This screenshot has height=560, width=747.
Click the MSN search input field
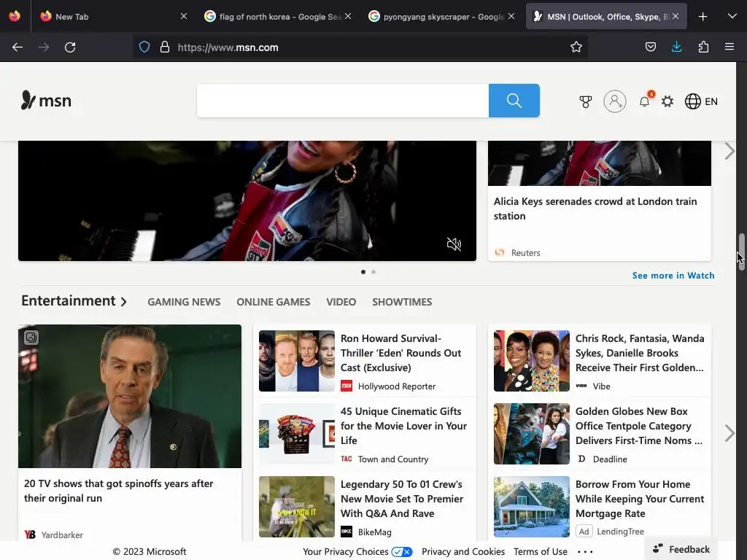(x=343, y=101)
